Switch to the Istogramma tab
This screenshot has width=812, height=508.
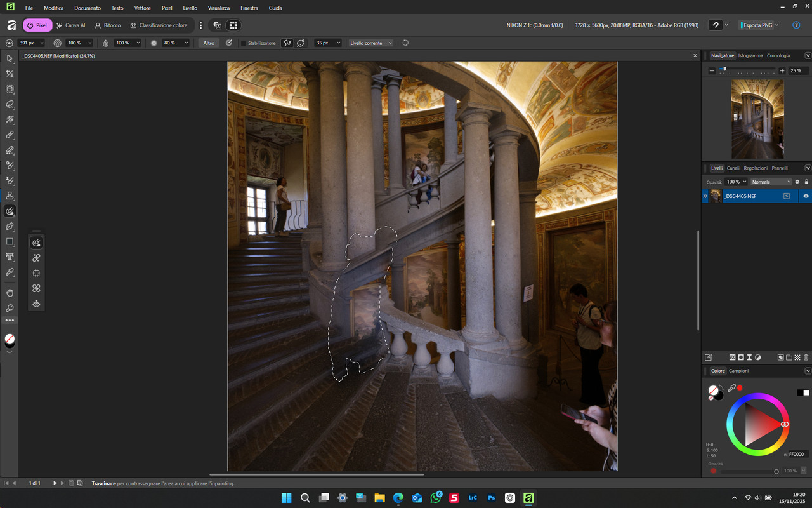750,55
